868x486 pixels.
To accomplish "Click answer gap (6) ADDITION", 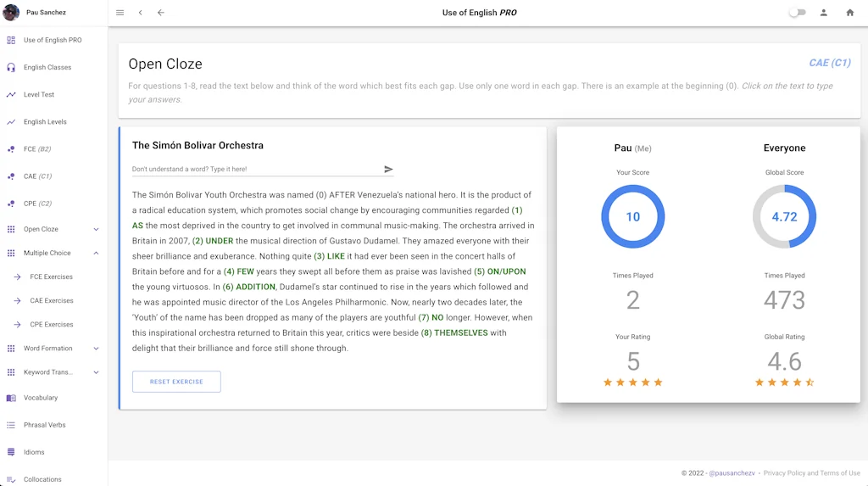I will tap(248, 287).
